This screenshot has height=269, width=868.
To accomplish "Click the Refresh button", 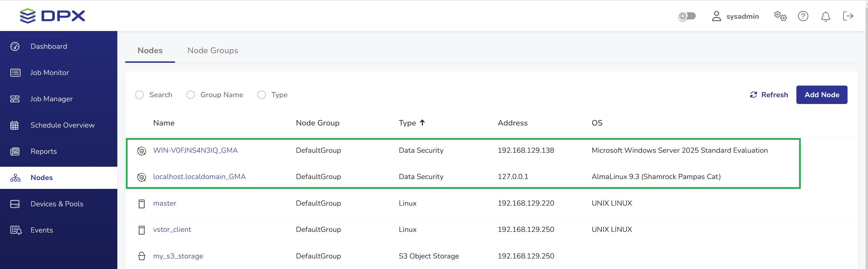I will tap(769, 95).
